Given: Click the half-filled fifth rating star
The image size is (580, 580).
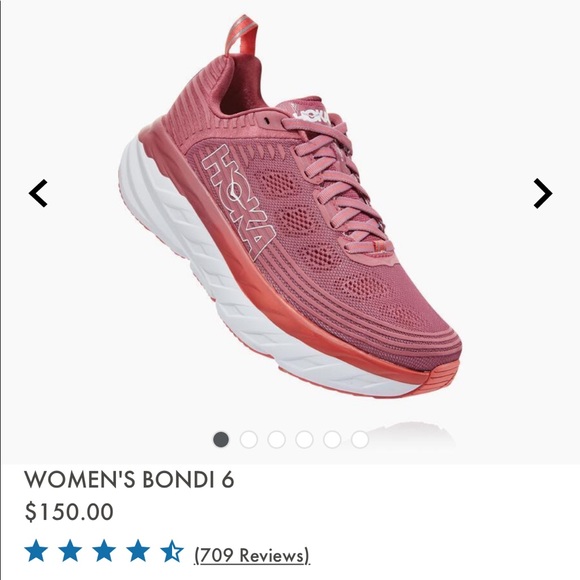Looking at the screenshot, I should 172,550.
